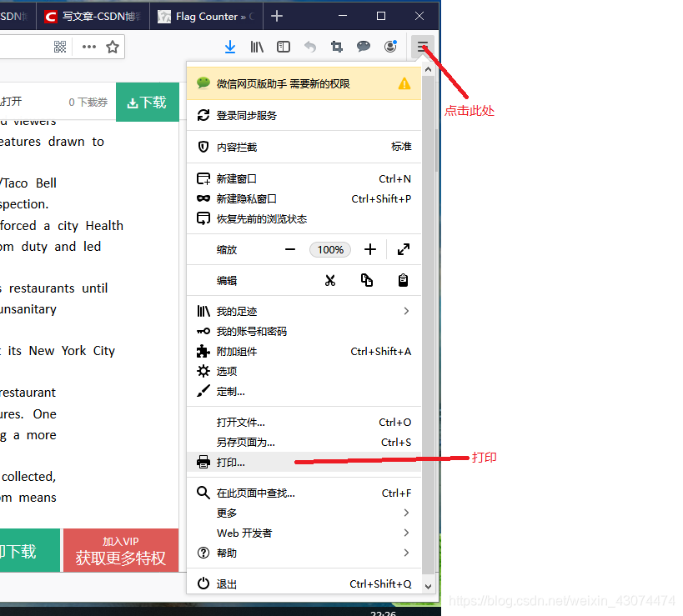Switch to the Flag Counter tab

click(x=207, y=16)
